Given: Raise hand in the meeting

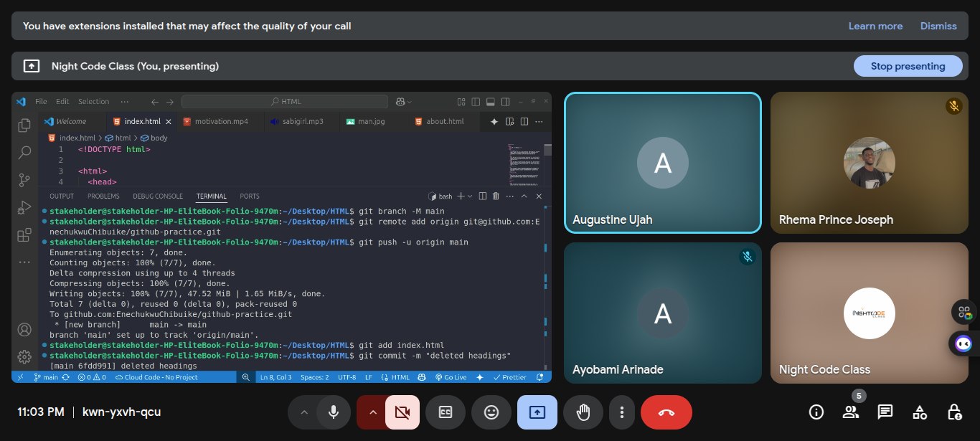Looking at the screenshot, I should click(x=583, y=412).
